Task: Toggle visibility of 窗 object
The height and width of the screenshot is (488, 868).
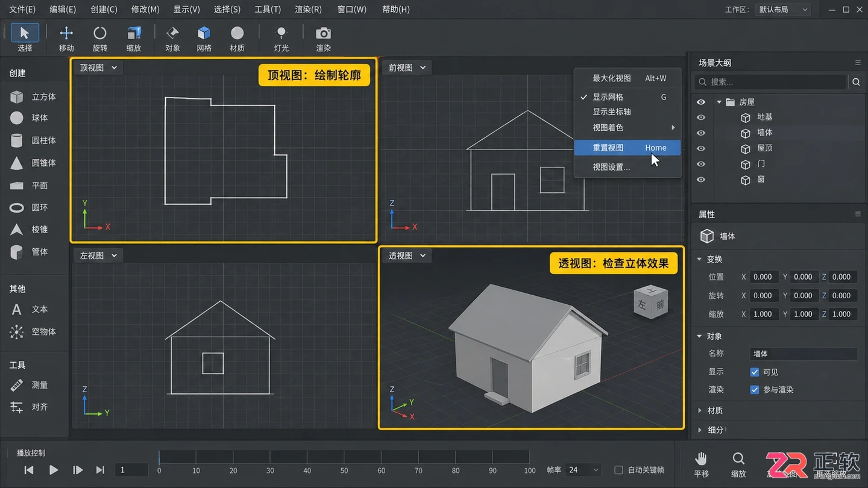Action: (x=701, y=180)
